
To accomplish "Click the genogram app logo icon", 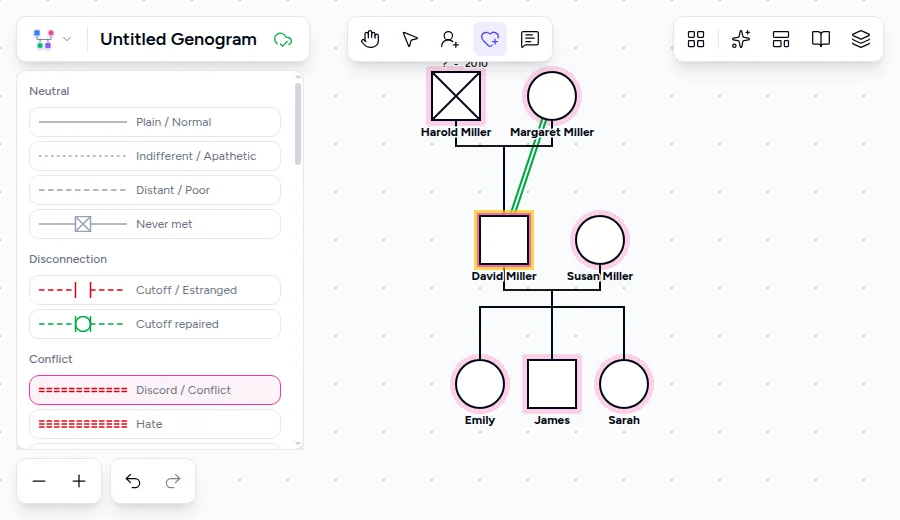I will [x=44, y=39].
